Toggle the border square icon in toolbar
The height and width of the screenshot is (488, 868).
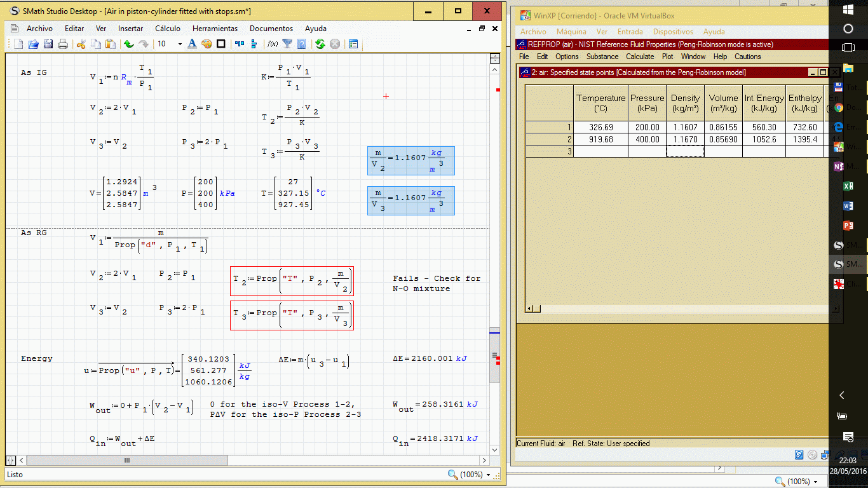tap(221, 44)
